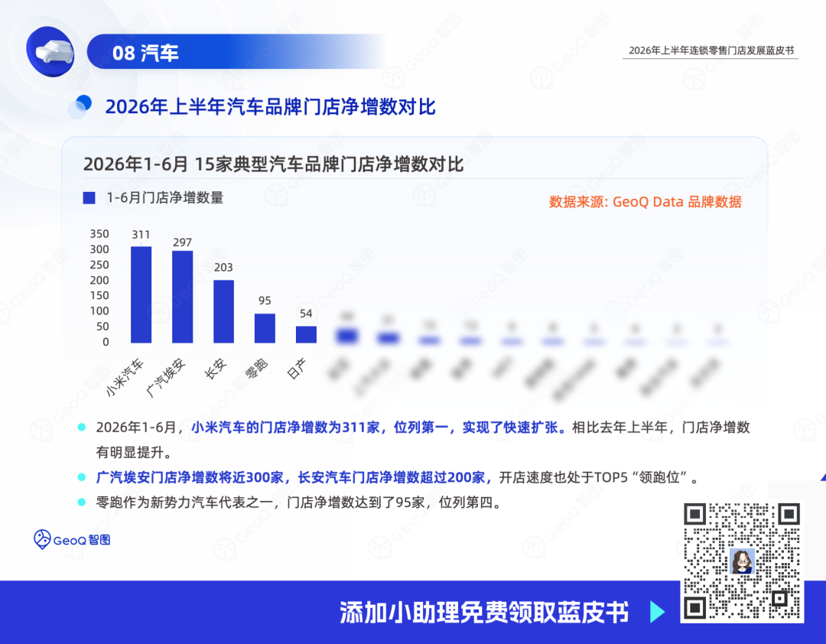Click the header text 2026年上半年连锁零售门店发展蓝皮书
This screenshot has width=826, height=644.
point(711,50)
